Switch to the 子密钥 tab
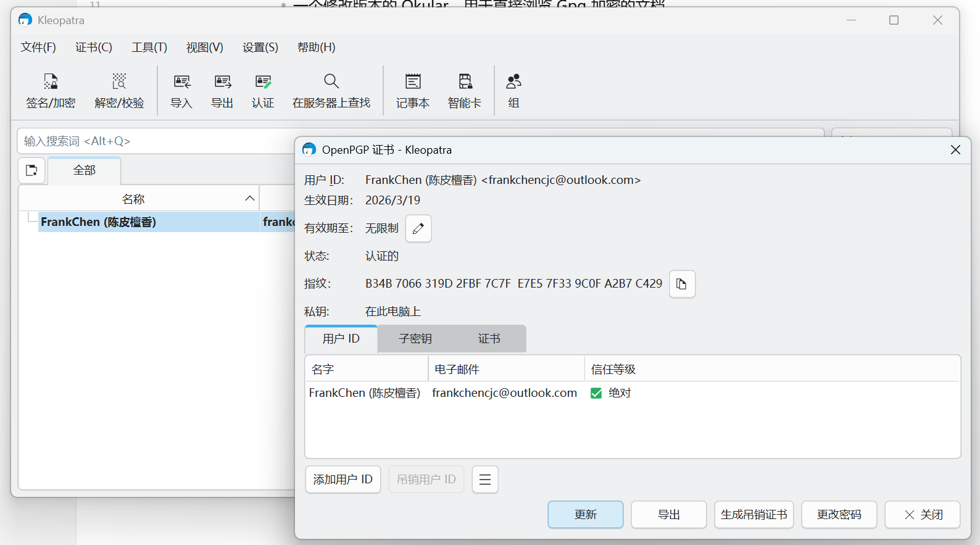This screenshot has height=545, width=980. [x=415, y=339]
